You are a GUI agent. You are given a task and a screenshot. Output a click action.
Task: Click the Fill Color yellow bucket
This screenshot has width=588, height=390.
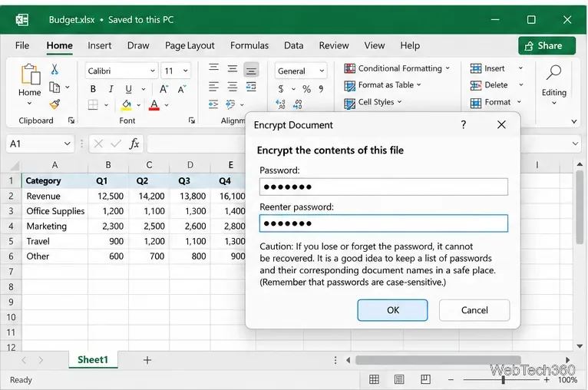click(127, 104)
